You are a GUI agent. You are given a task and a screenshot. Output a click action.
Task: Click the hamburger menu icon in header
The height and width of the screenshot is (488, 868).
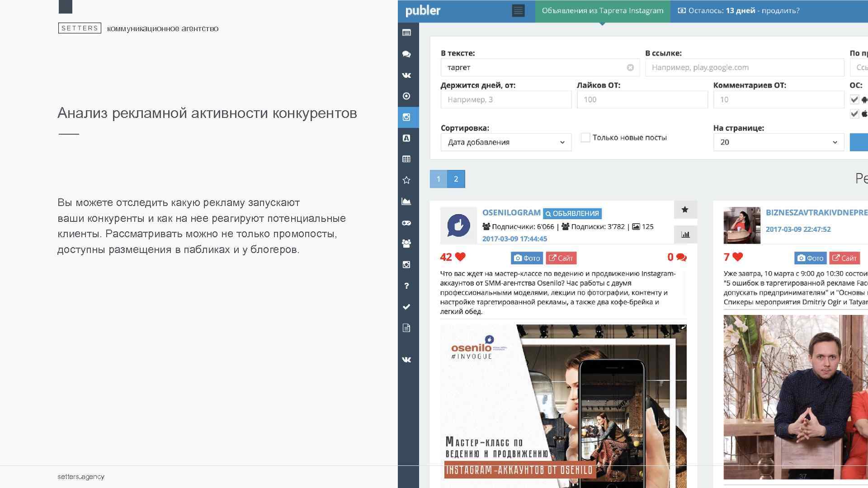click(518, 11)
